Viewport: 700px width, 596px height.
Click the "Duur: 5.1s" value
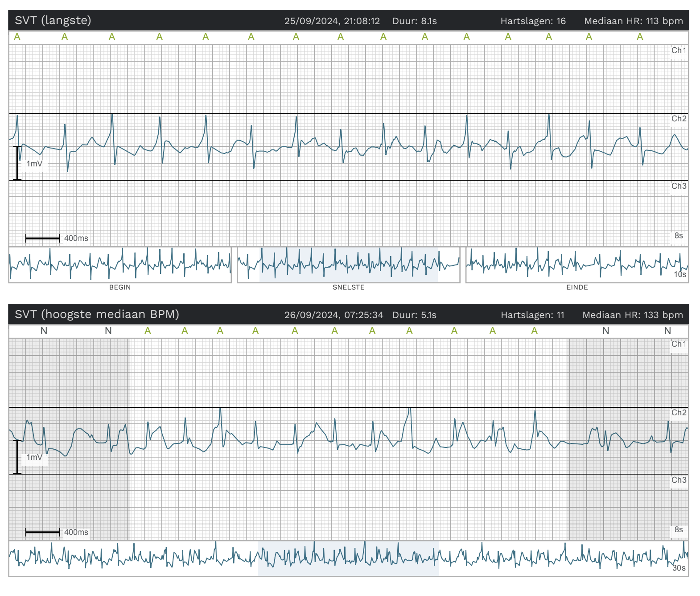click(415, 315)
